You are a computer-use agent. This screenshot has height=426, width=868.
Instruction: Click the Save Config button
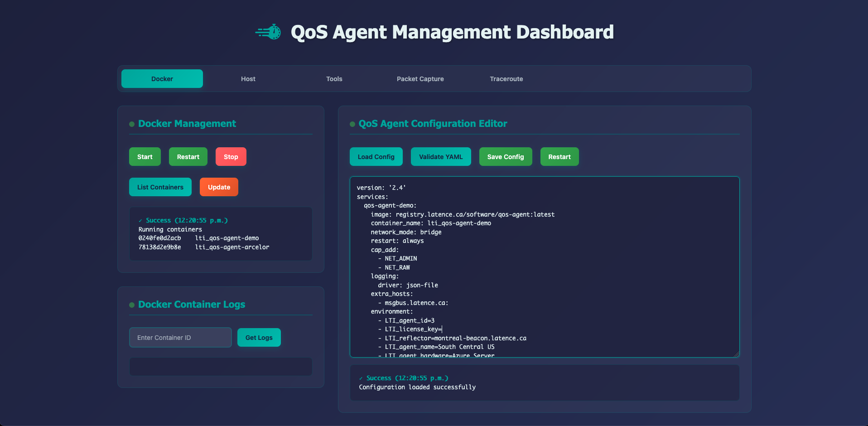click(x=506, y=157)
